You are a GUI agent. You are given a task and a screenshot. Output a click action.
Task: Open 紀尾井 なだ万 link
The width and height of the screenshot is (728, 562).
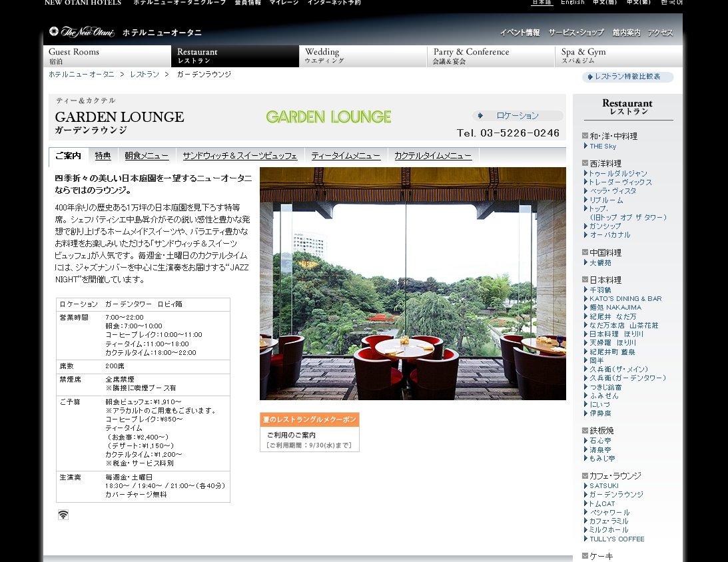612,316
